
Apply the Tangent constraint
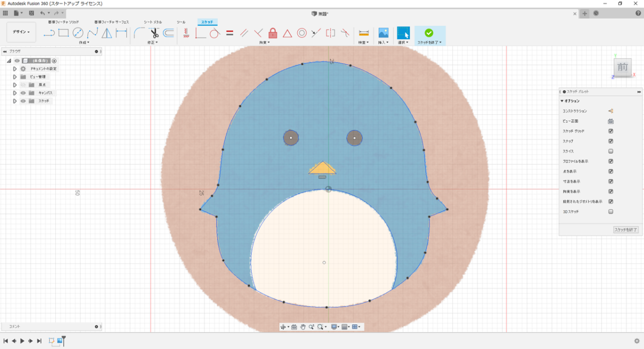[x=215, y=33]
